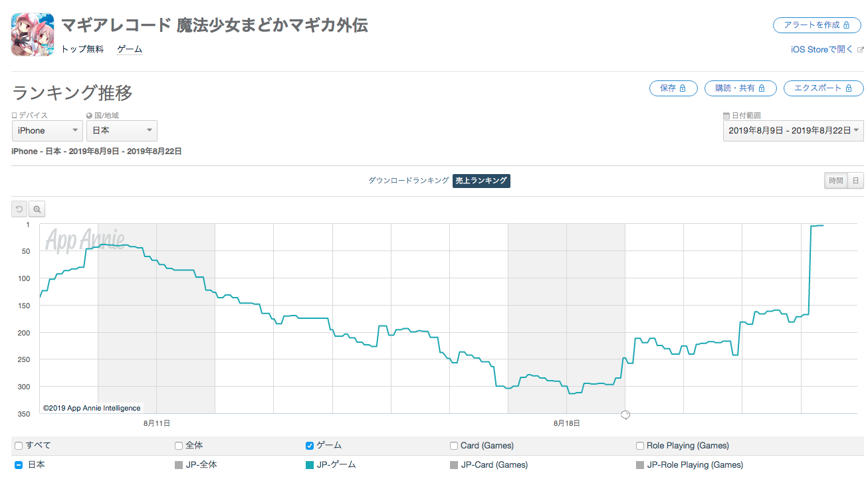This screenshot has height=483, width=868.
Task: Click the external link icon beside iOS Store
Action: pyautogui.click(x=861, y=50)
